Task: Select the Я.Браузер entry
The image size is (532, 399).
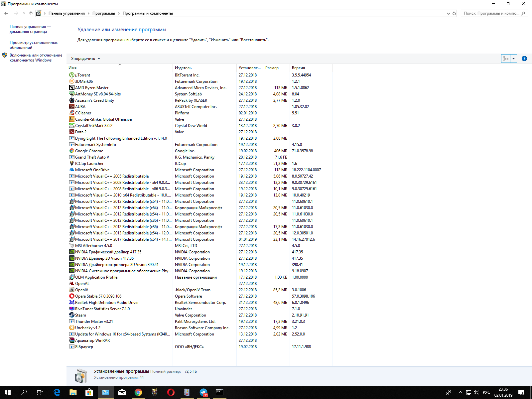Action: [x=200, y=347]
